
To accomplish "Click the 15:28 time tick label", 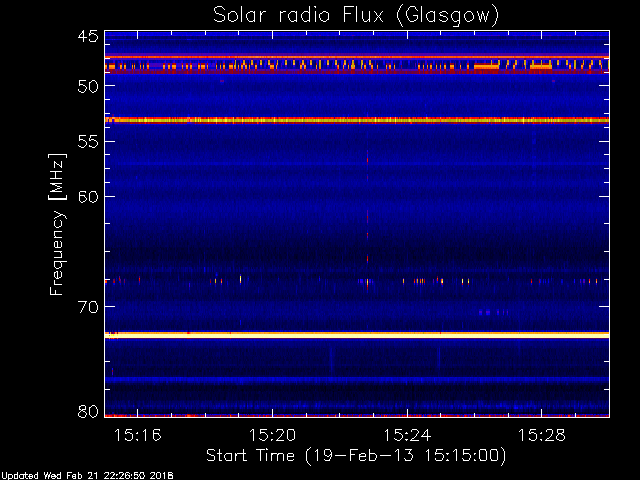I will [542, 435].
